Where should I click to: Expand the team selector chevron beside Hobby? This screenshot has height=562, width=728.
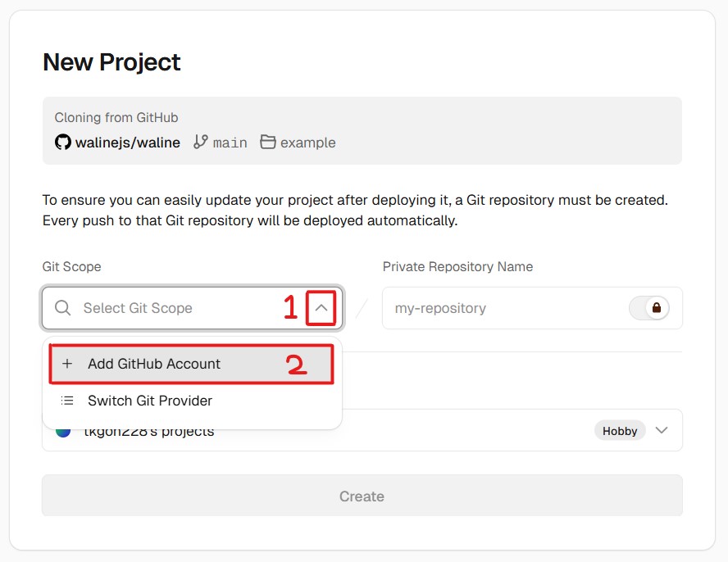(662, 431)
